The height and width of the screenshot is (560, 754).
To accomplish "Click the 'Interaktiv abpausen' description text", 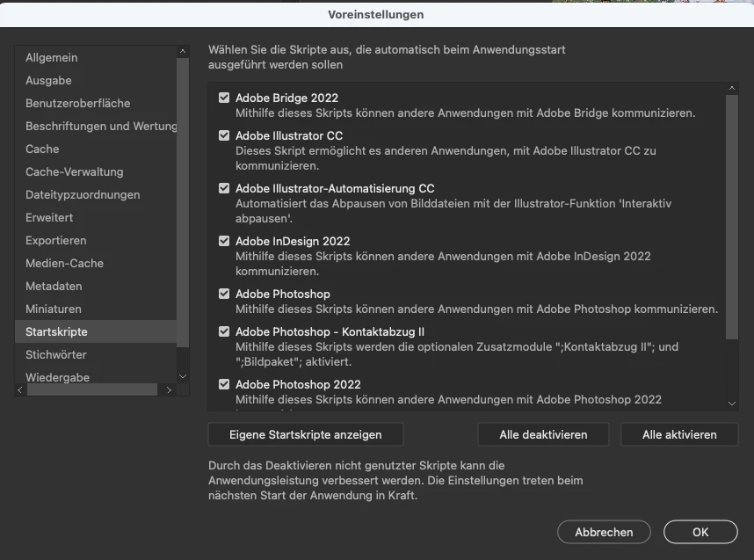I will [453, 211].
